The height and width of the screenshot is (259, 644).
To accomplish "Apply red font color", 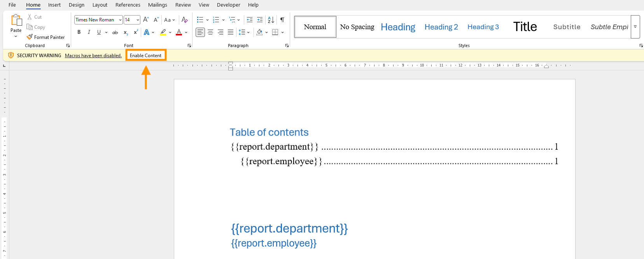I will point(179,32).
